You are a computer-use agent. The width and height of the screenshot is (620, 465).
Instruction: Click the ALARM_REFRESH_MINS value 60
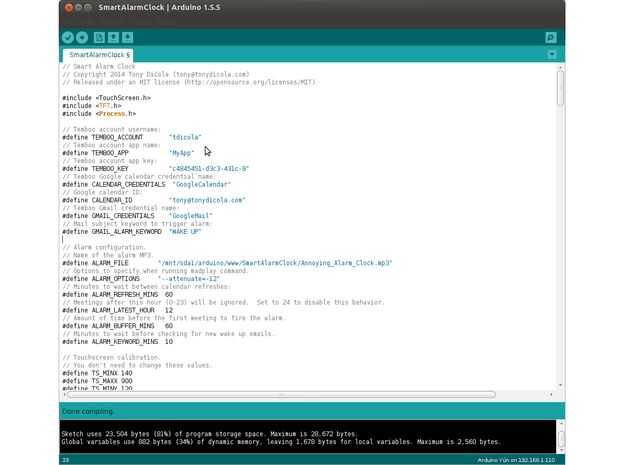click(169, 295)
